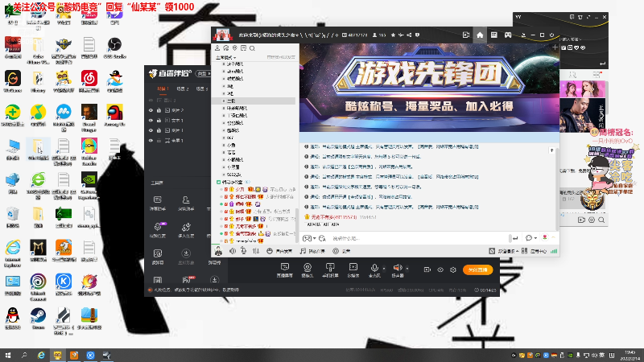Toggle visibility eye of second source row
The width and height of the screenshot is (644, 362).
point(151,110)
